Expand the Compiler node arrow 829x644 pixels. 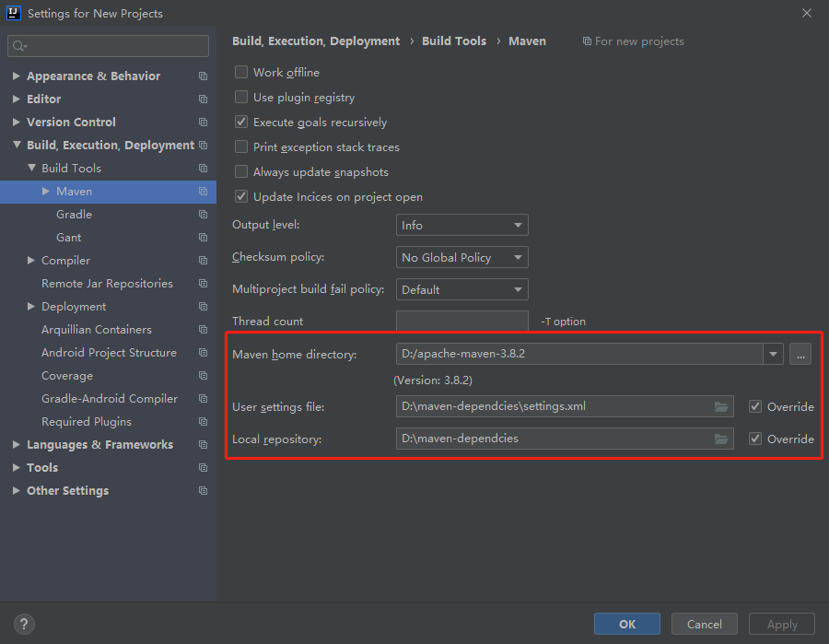tap(31, 260)
